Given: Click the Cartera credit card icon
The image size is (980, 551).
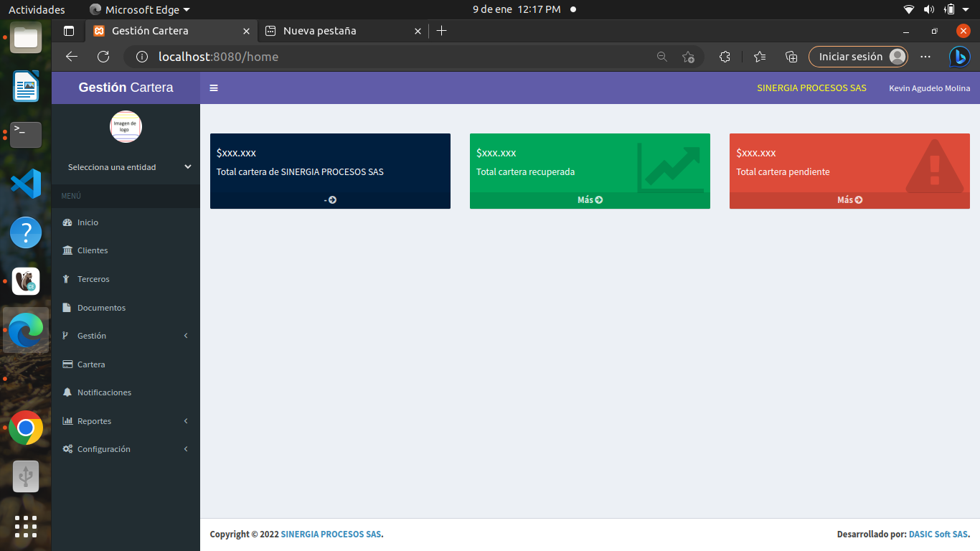Looking at the screenshot, I should [67, 364].
